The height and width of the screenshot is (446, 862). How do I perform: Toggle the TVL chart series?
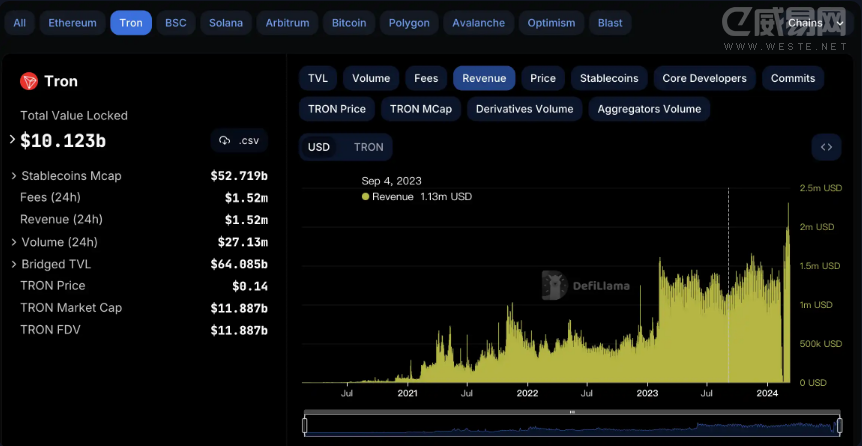point(318,78)
